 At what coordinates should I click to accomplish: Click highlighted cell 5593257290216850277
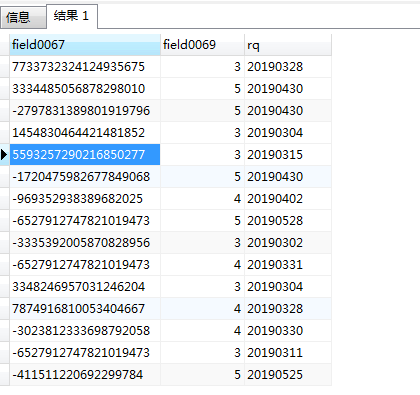point(85,155)
